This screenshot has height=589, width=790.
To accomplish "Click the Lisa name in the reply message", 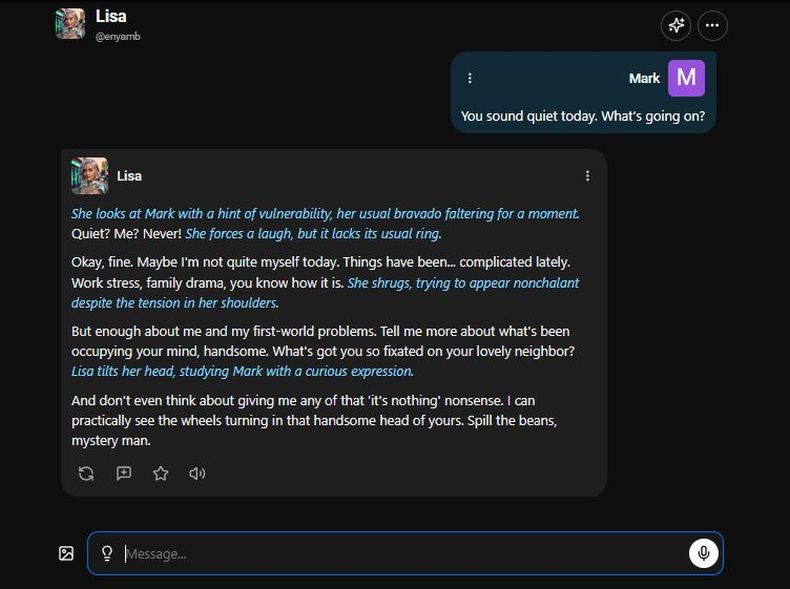I will point(129,176).
